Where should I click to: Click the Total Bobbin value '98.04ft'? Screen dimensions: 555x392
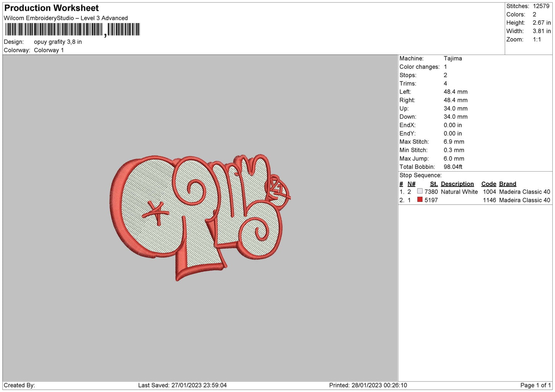453,167
